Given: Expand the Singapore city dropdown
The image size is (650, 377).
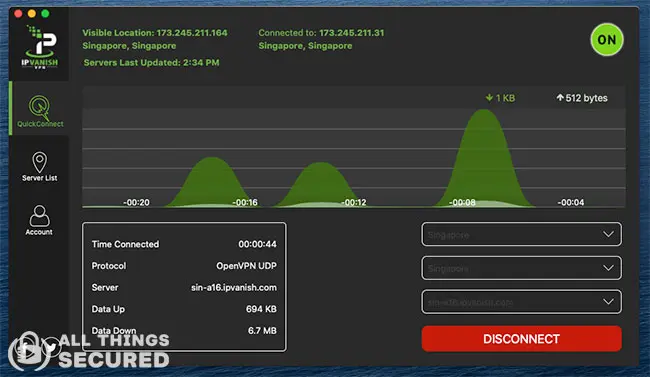Looking at the screenshot, I should pos(521,268).
